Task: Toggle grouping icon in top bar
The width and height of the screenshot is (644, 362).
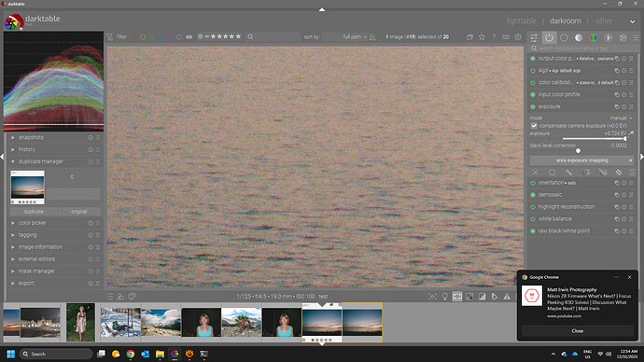Action: click(469, 37)
